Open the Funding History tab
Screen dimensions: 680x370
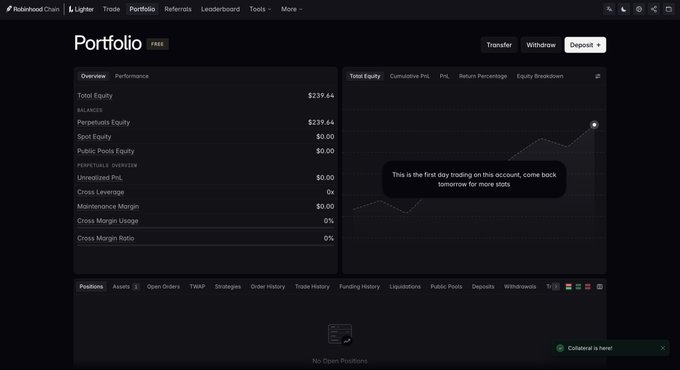[360, 287]
